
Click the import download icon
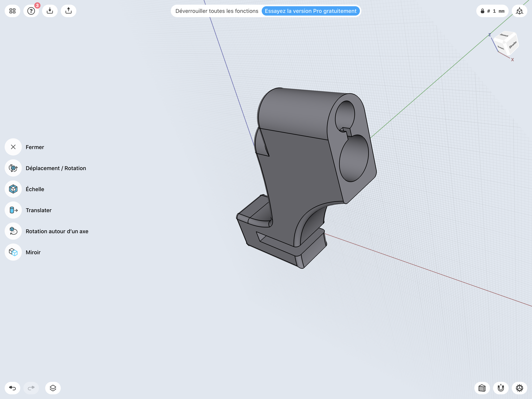(x=50, y=11)
